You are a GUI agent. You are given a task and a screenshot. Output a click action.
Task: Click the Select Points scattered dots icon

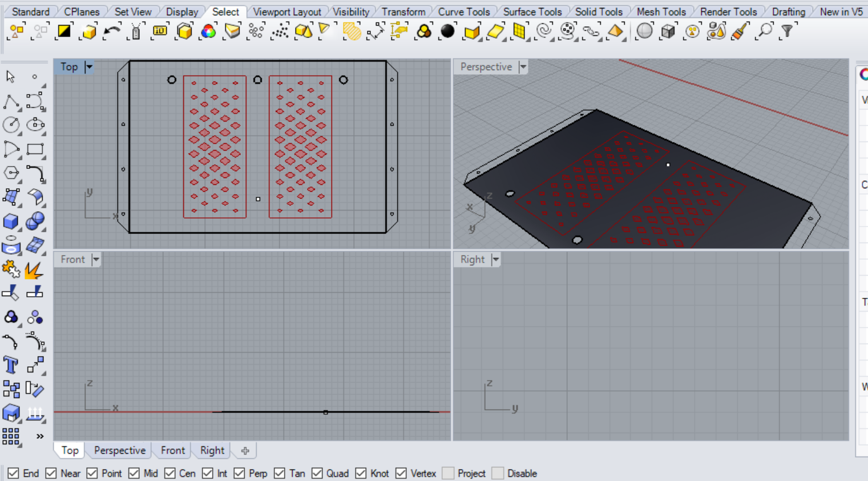click(280, 31)
